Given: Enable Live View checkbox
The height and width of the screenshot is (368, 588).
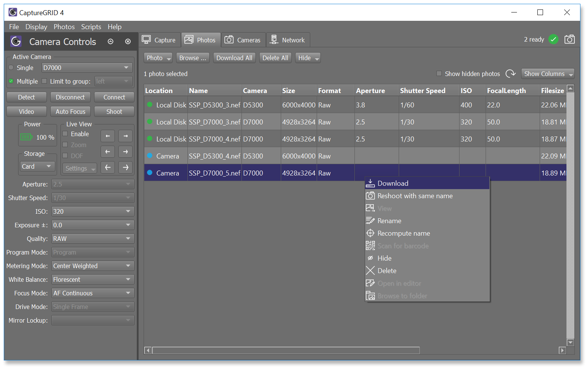Looking at the screenshot, I should 65,134.
